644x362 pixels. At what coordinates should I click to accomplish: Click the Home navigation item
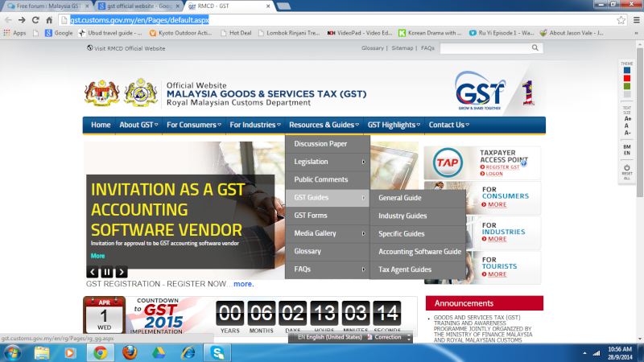tap(101, 125)
